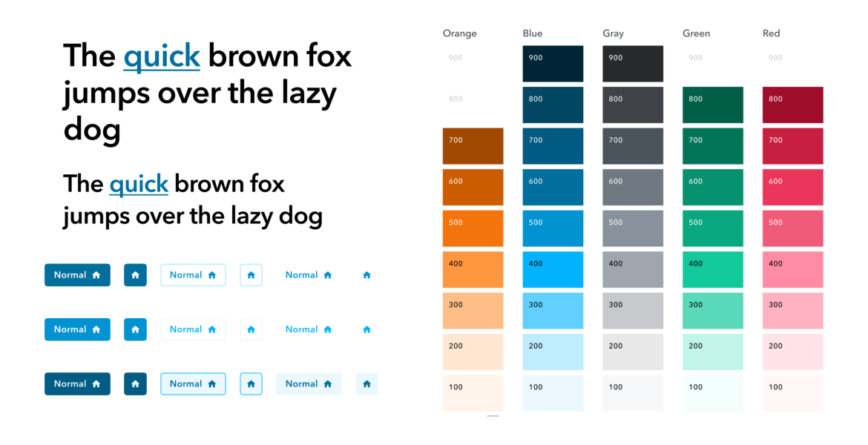Image resolution: width=868 pixels, height=445 pixels.
Task: Click the outlined light-blue-filled home icon button in the bottom row
Action: click(x=251, y=384)
